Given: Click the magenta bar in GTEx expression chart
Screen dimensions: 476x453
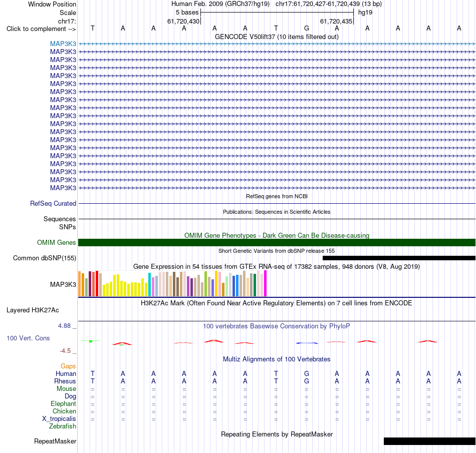Looking at the screenshot, I should click(266, 283).
